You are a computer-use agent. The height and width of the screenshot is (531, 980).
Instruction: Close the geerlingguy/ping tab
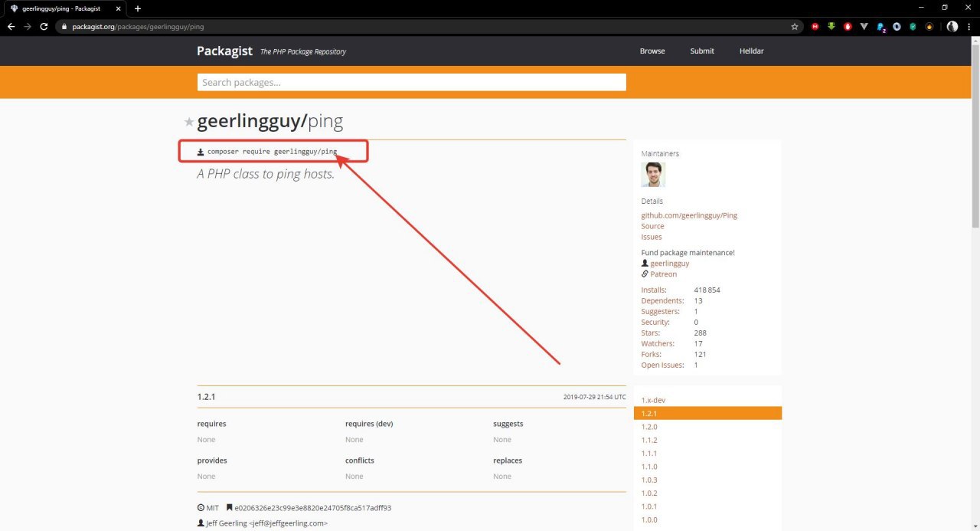pyautogui.click(x=118, y=8)
